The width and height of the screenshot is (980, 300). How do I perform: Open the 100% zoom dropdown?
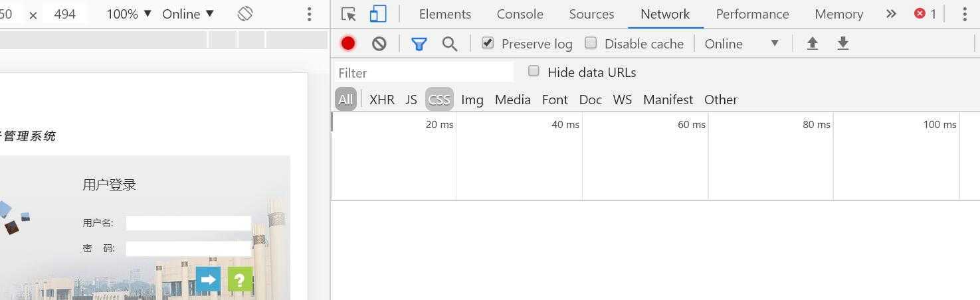pos(130,14)
